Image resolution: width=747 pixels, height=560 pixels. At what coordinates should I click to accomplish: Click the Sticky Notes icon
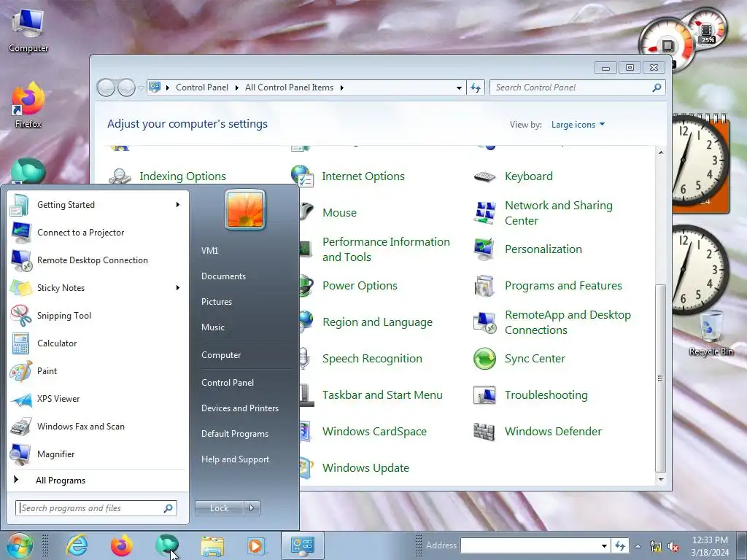point(20,287)
